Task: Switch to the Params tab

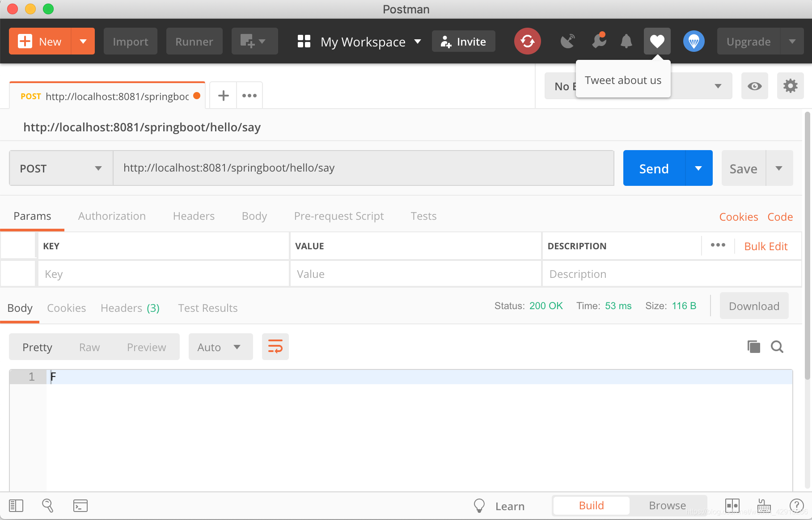Action: (32, 216)
